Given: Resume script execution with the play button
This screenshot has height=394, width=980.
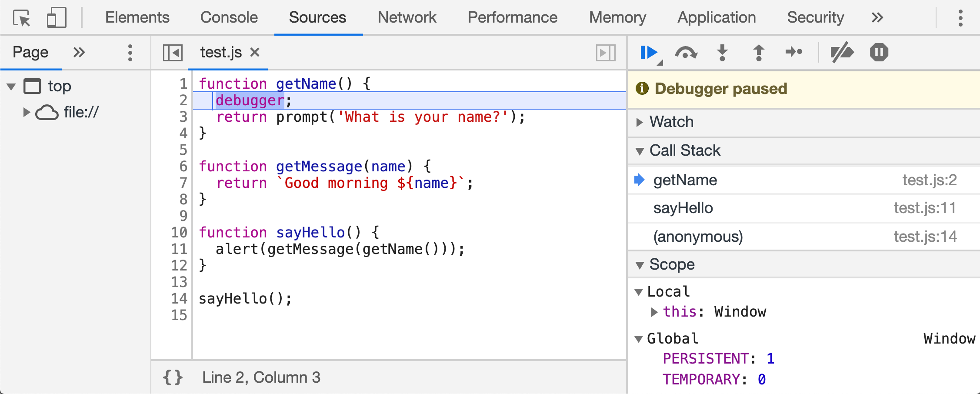Looking at the screenshot, I should (x=648, y=53).
